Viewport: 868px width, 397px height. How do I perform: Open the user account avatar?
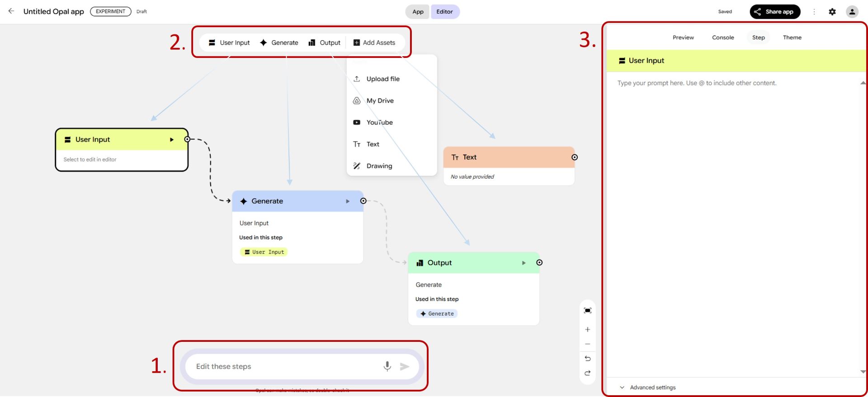click(852, 12)
